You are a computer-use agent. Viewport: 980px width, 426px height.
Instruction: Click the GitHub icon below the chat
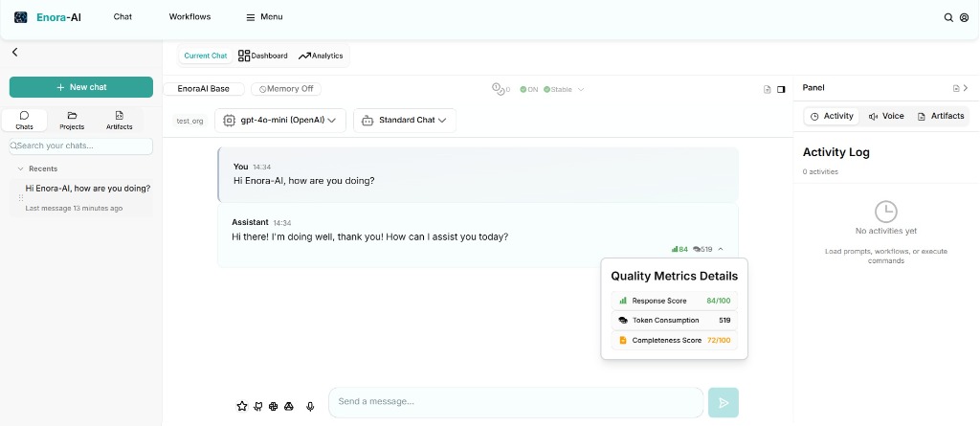click(x=257, y=406)
